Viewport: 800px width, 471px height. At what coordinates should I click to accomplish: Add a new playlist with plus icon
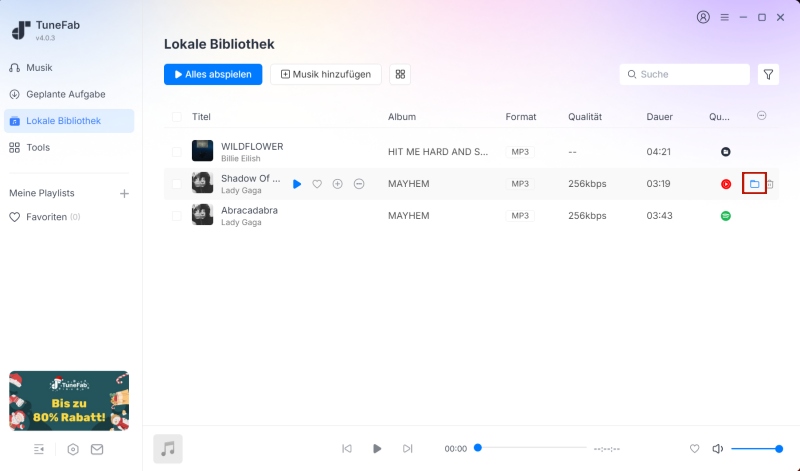tap(124, 193)
